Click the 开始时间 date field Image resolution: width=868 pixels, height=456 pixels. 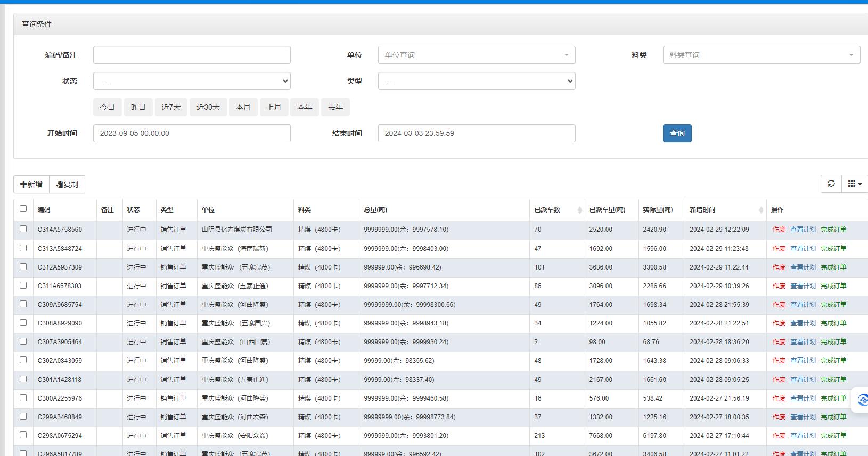pos(192,133)
